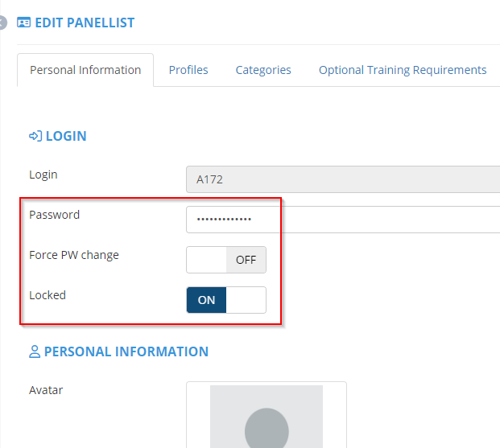Click the LOGIN section heading
The image size is (500, 448).
point(66,136)
